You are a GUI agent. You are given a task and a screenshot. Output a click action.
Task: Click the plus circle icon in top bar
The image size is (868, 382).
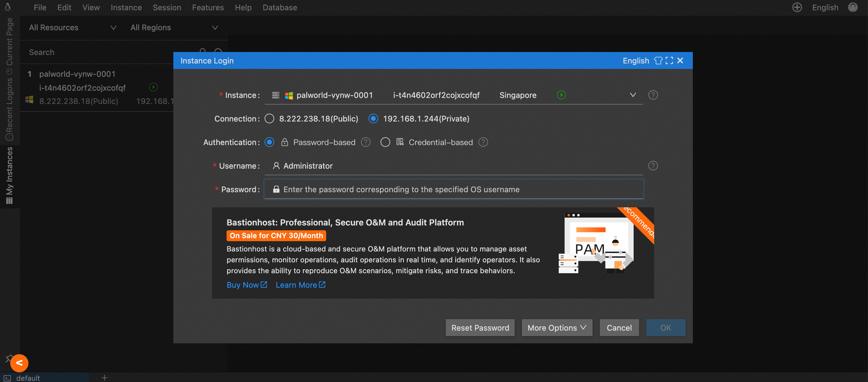(x=797, y=8)
